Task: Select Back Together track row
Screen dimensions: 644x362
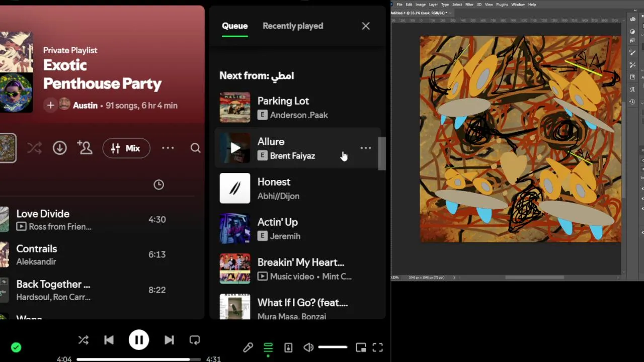Action: pos(98,290)
